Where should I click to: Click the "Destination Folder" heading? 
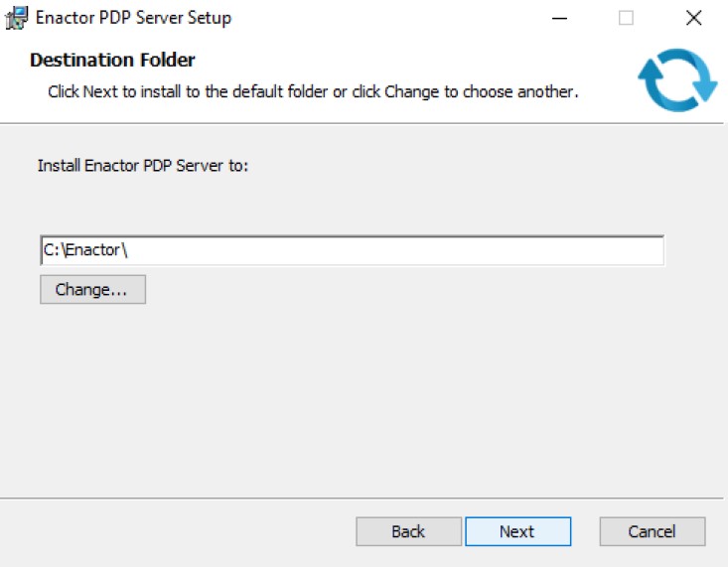coord(112,61)
